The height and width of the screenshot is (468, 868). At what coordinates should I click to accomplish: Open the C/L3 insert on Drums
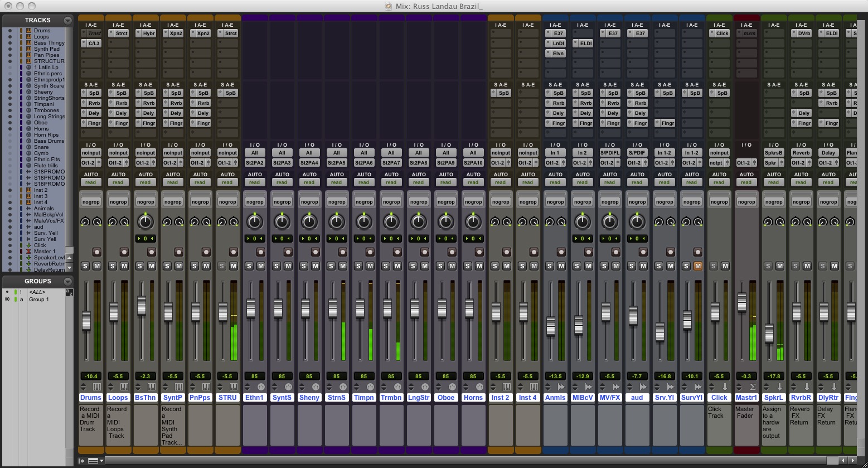pyautogui.click(x=91, y=44)
